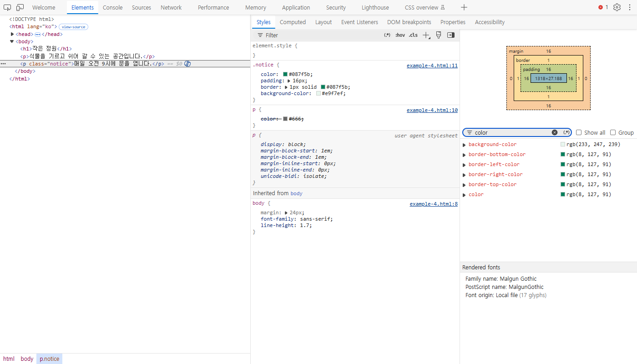The image size is (637, 364).
Task: Expand border-top-color computed property
Action: (x=464, y=185)
